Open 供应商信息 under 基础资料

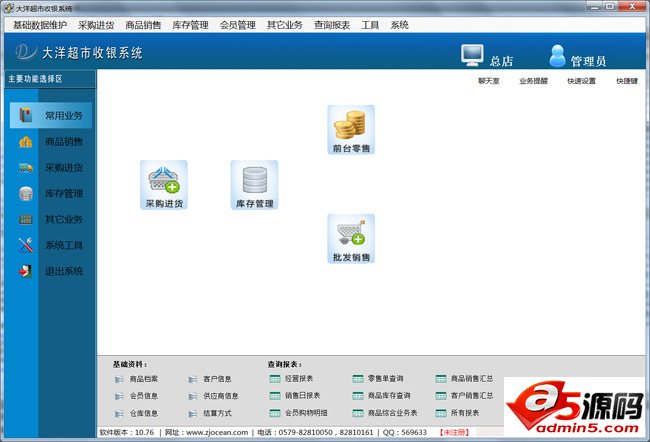(x=213, y=396)
